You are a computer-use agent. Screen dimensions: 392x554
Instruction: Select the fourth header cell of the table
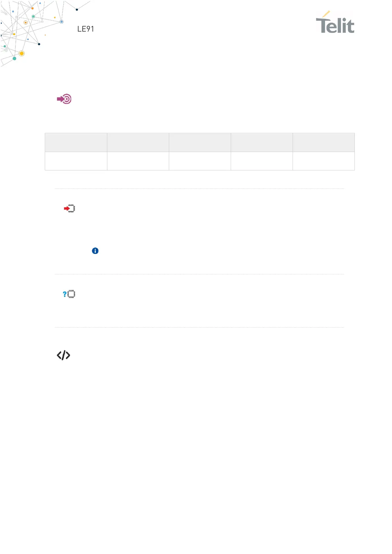point(262,142)
